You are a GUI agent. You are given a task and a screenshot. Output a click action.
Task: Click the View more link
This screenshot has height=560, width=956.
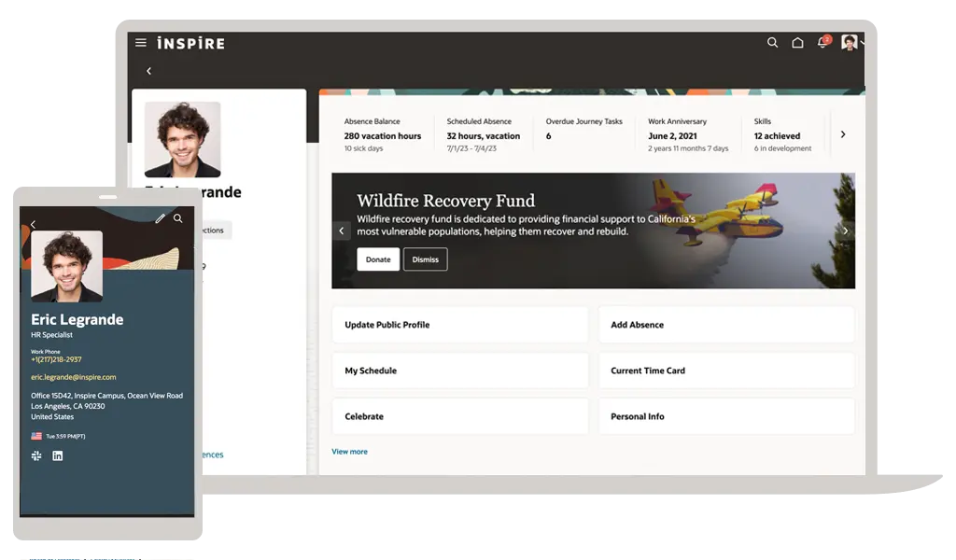click(x=349, y=452)
